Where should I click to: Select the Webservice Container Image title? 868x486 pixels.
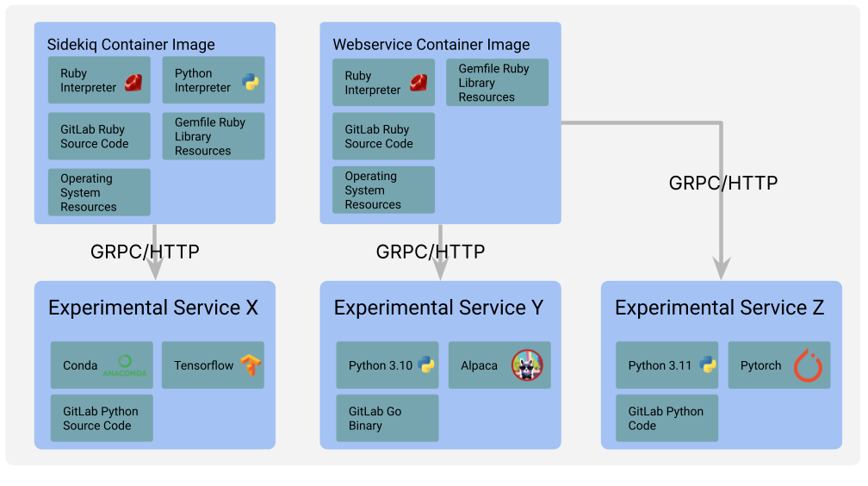coord(431,44)
